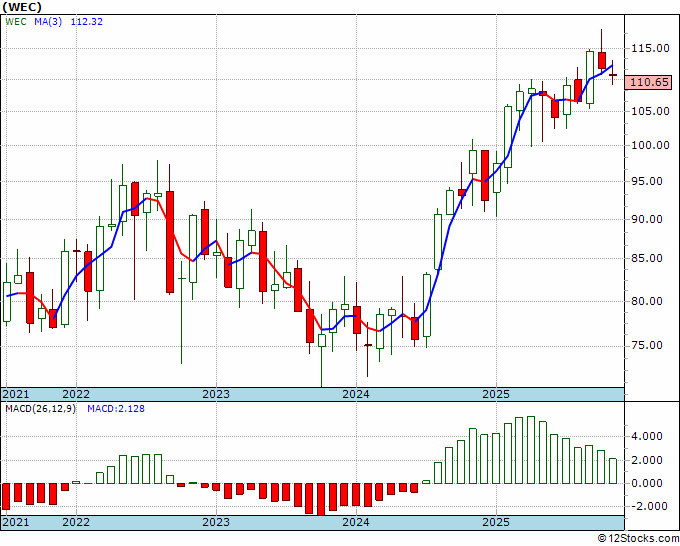Click the 90.00 price axis label

point(647,219)
